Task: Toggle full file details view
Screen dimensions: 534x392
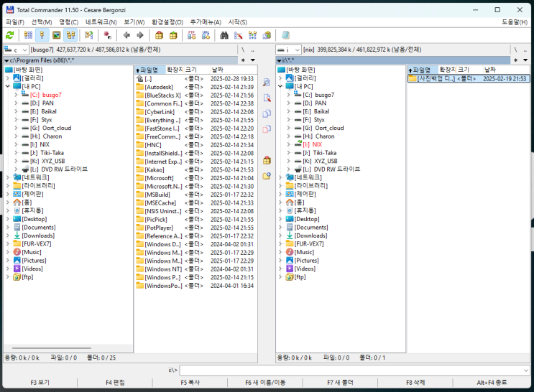Action: (42, 35)
